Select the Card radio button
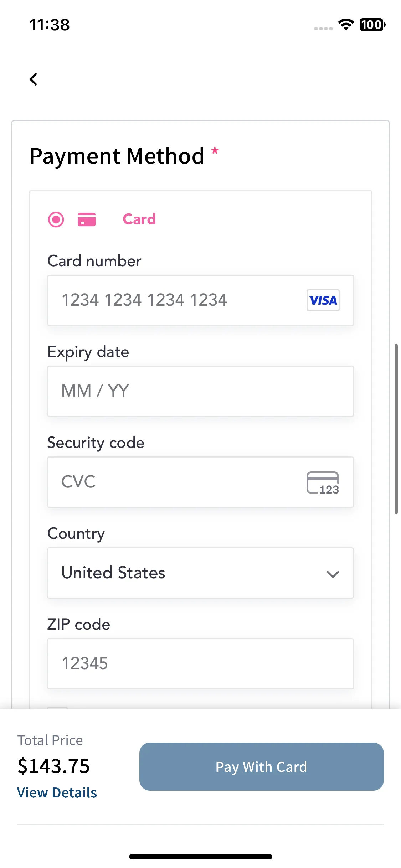 (56, 219)
